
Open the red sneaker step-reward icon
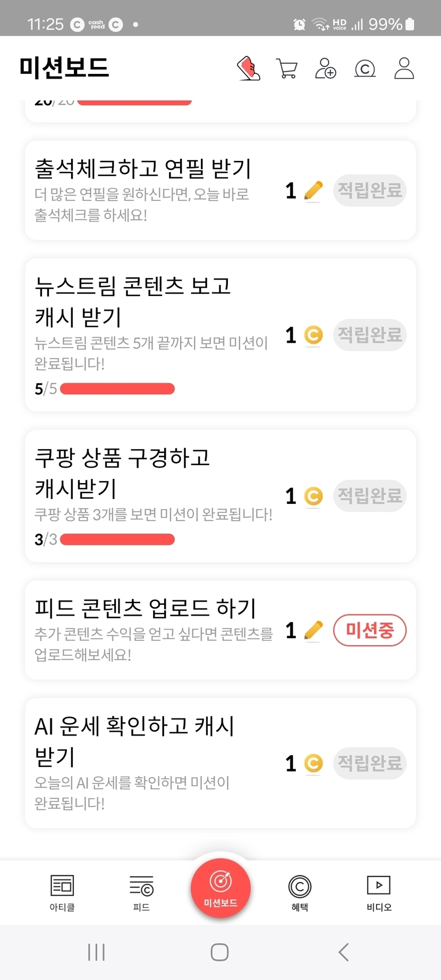coord(248,69)
